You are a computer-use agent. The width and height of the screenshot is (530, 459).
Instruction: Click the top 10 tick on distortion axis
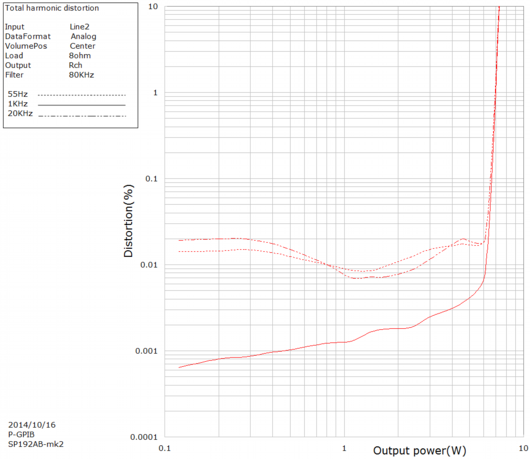pos(153,6)
